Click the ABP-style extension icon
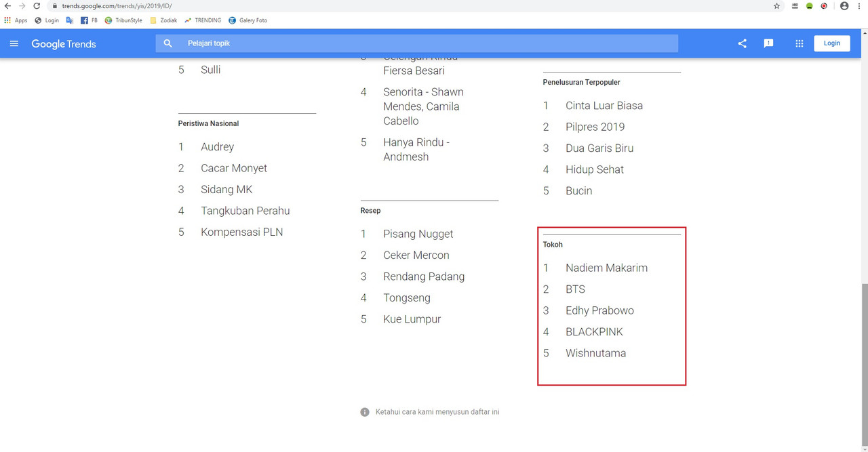The image size is (868, 452). (x=795, y=5)
